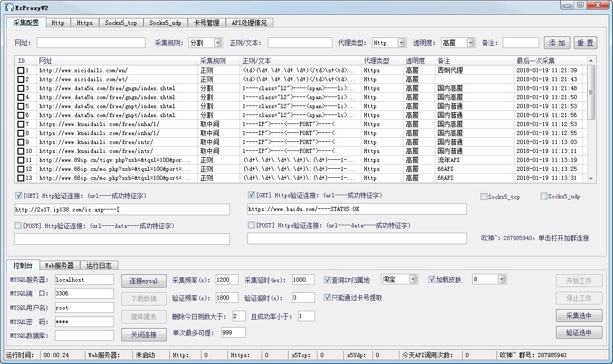Select the Web服务器 tab

click(x=60, y=265)
